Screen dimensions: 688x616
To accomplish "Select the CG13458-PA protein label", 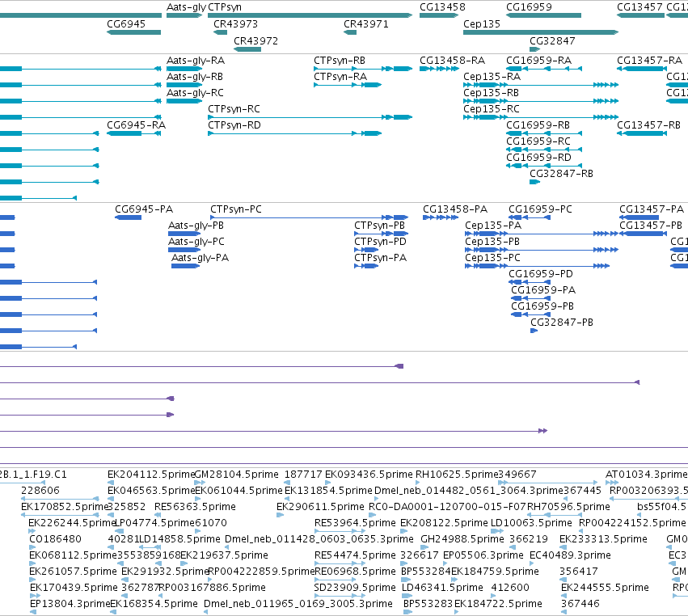I will click(455, 209).
